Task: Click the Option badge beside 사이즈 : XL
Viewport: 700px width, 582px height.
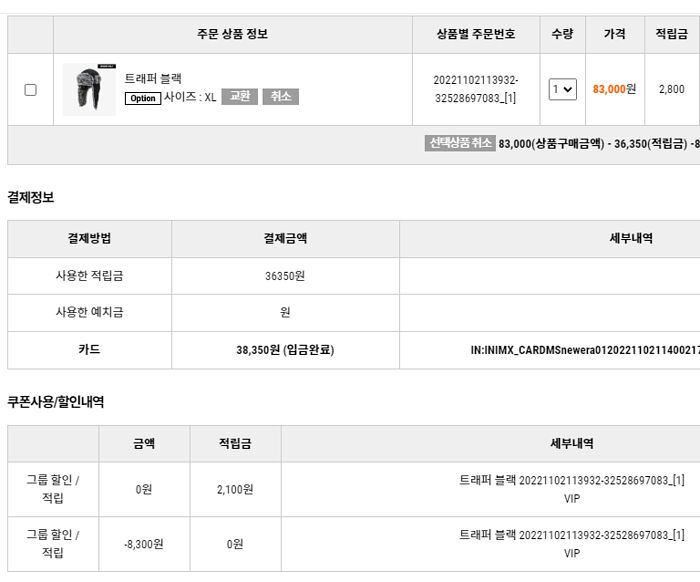Action: tap(143, 98)
